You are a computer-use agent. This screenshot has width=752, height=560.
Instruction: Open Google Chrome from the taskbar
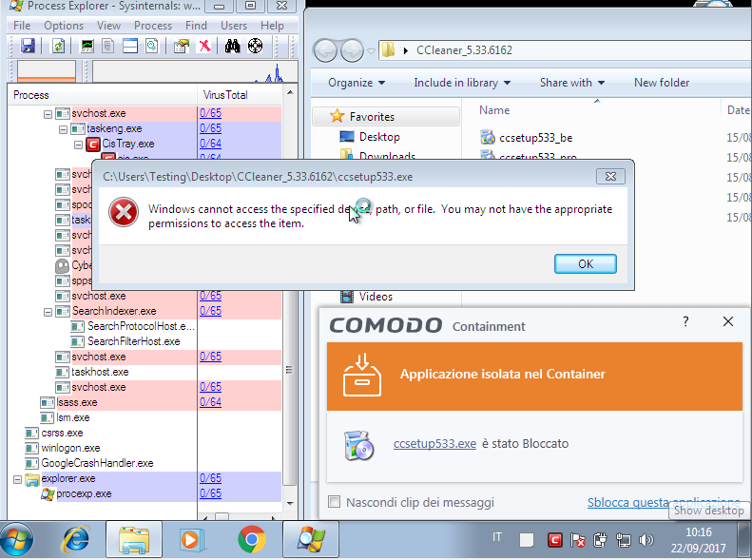(252, 539)
